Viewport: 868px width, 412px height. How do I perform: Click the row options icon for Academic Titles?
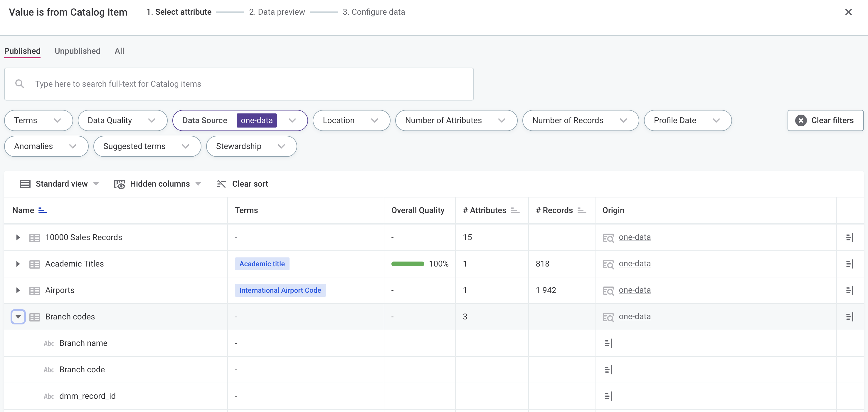[850, 264]
